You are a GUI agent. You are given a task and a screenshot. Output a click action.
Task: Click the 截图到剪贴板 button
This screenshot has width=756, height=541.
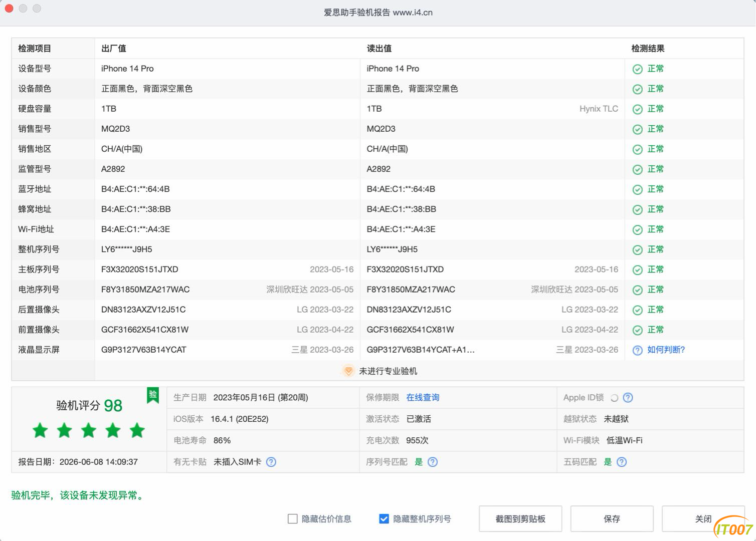(520, 519)
